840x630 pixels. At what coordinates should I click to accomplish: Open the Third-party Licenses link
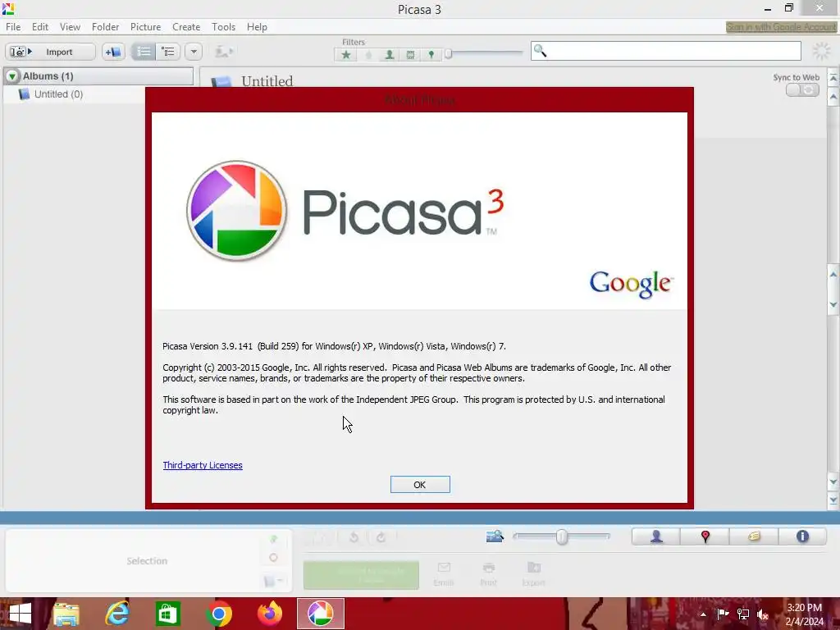(203, 465)
